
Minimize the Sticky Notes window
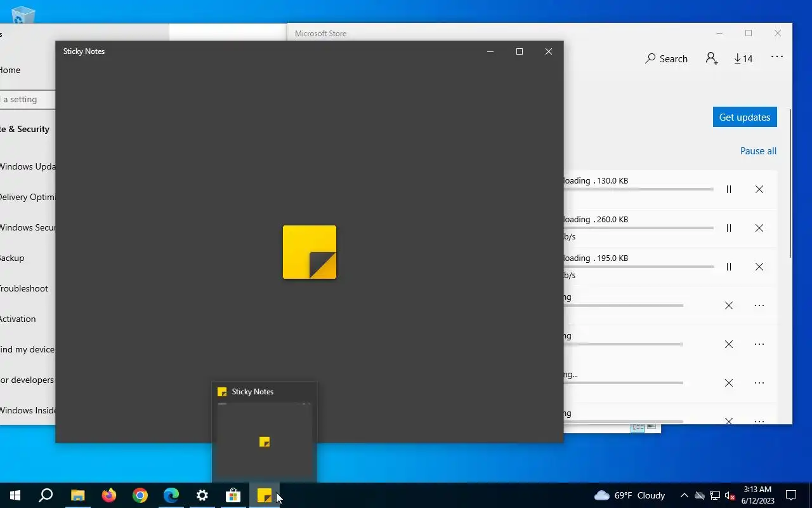(x=490, y=51)
